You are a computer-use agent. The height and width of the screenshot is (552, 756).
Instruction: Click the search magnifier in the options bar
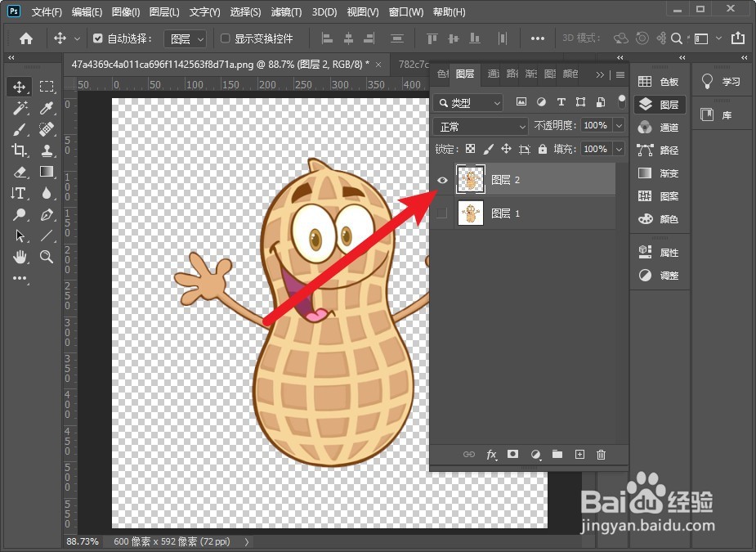pos(677,38)
